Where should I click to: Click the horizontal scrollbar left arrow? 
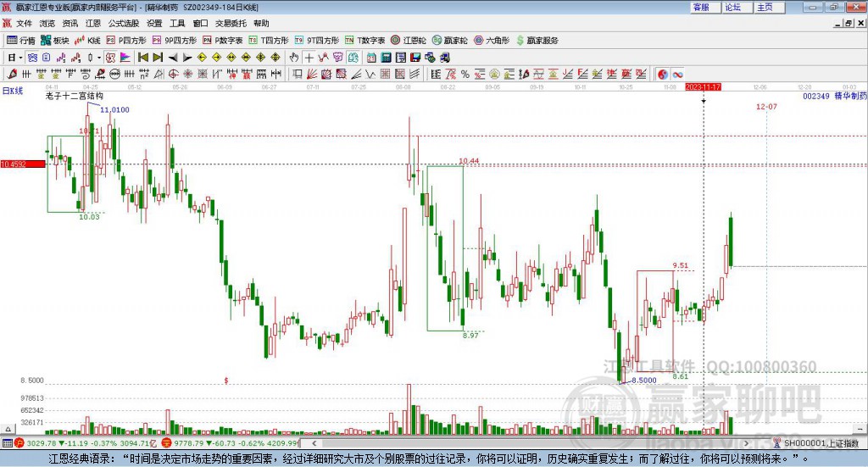pyautogui.click(x=314, y=443)
